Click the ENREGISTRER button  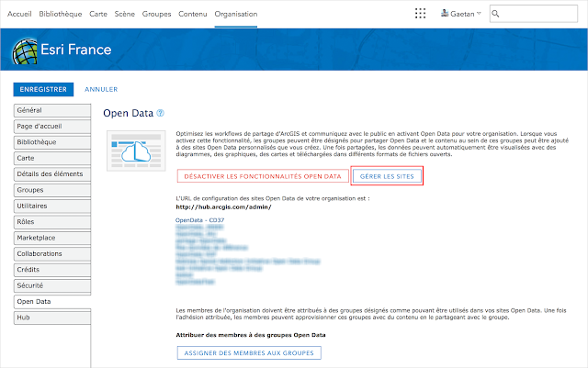click(43, 89)
